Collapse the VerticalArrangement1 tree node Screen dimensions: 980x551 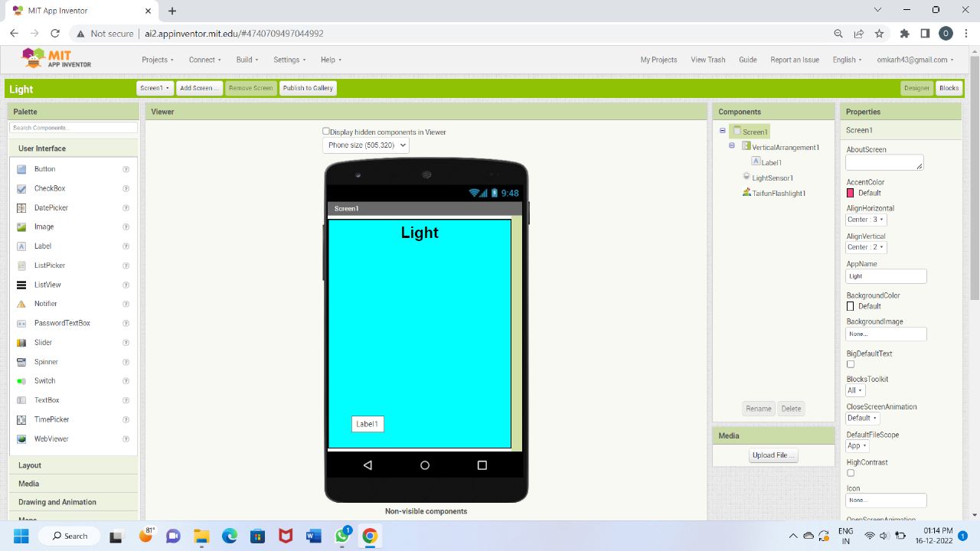tap(732, 145)
